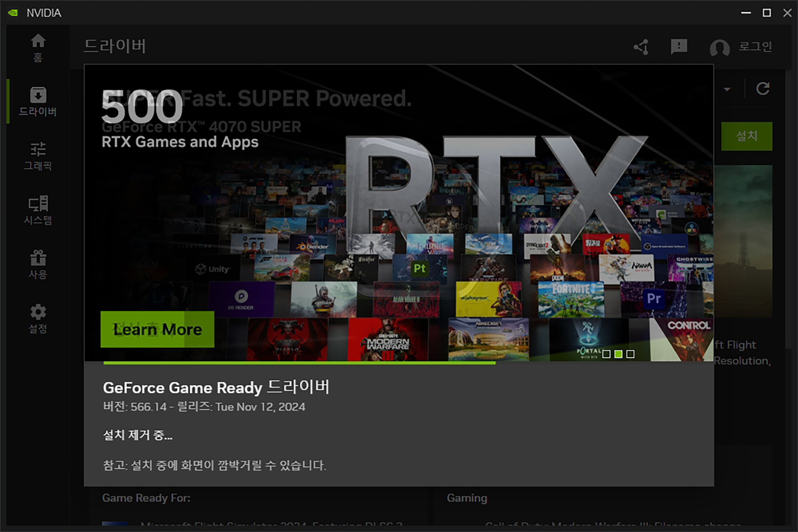
Task: Open the Settings gear in the sidebar
Action: click(x=38, y=318)
